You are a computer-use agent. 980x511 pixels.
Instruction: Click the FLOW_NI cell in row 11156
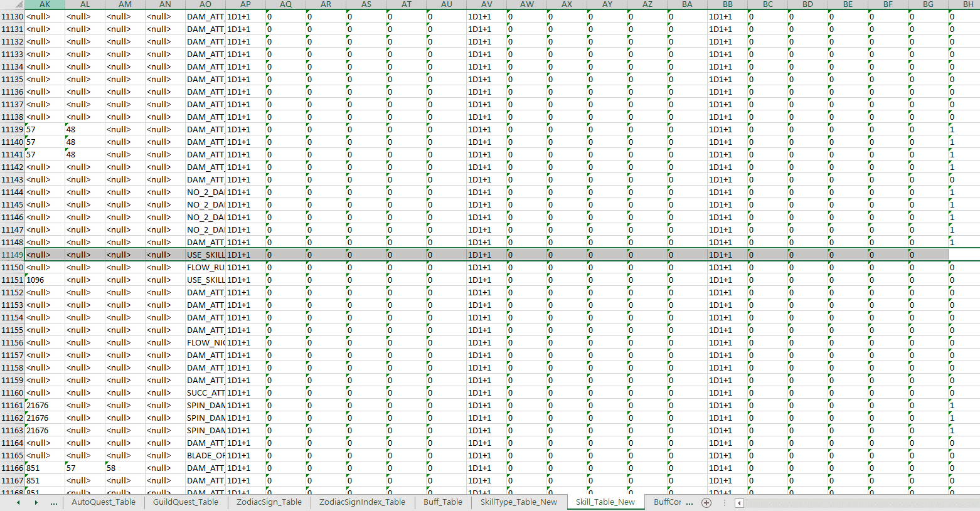pyautogui.click(x=205, y=343)
